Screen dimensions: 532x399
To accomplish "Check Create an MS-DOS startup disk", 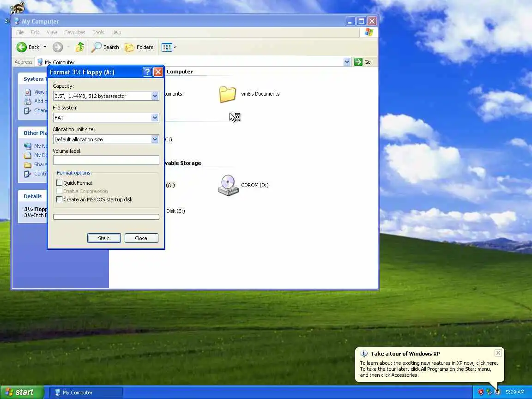I will click(x=60, y=199).
